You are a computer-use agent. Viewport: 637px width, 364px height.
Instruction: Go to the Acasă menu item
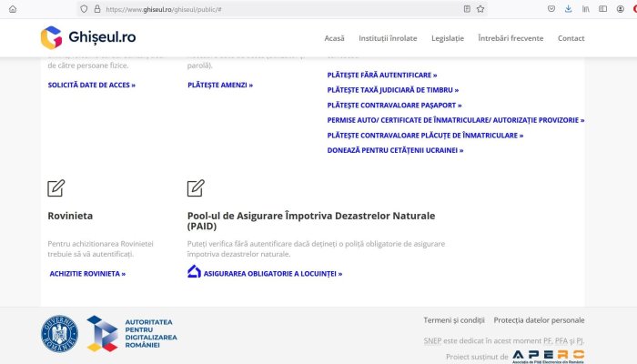click(x=334, y=39)
